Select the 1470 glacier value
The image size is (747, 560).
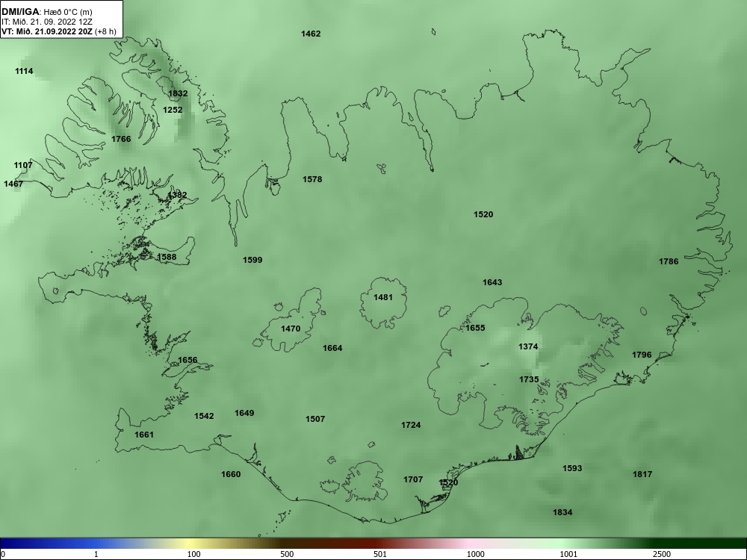click(x=291, y=329)
